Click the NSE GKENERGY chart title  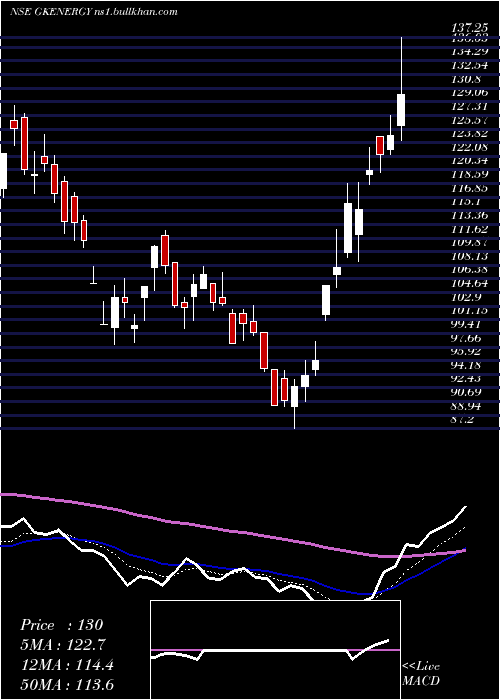point(94,12)
